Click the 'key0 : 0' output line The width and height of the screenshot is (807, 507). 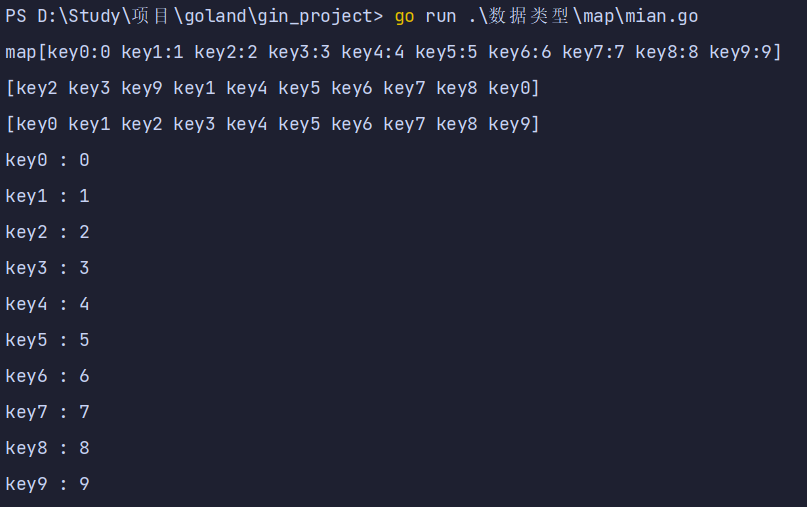tap(47, 160)
